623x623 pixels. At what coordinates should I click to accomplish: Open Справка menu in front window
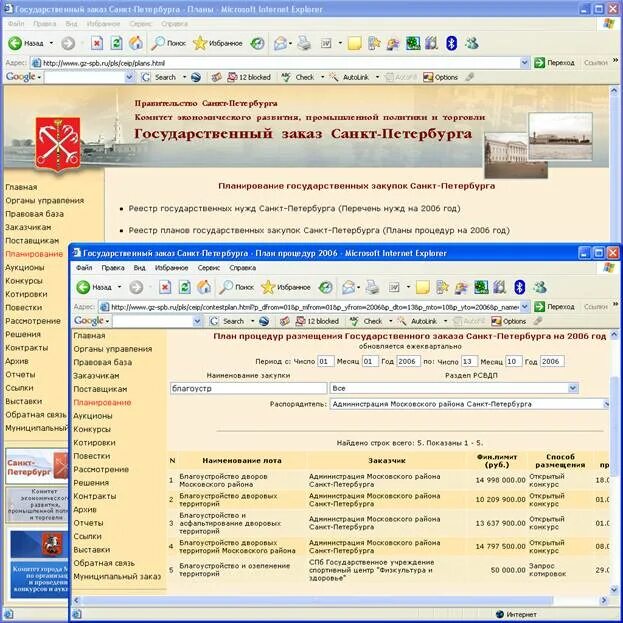(x=242, y=268)
